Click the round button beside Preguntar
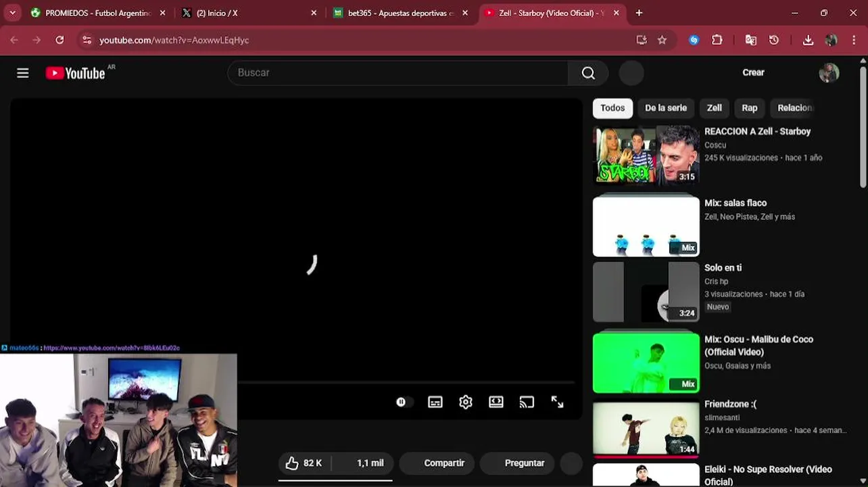The height and width of the screenshot is (487, 868). coord(571,463)
